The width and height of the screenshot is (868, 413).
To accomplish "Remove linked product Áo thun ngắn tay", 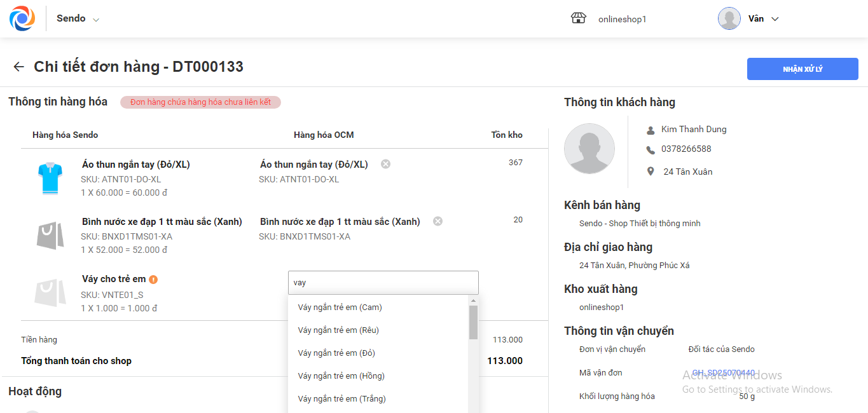I will point(385,164).
